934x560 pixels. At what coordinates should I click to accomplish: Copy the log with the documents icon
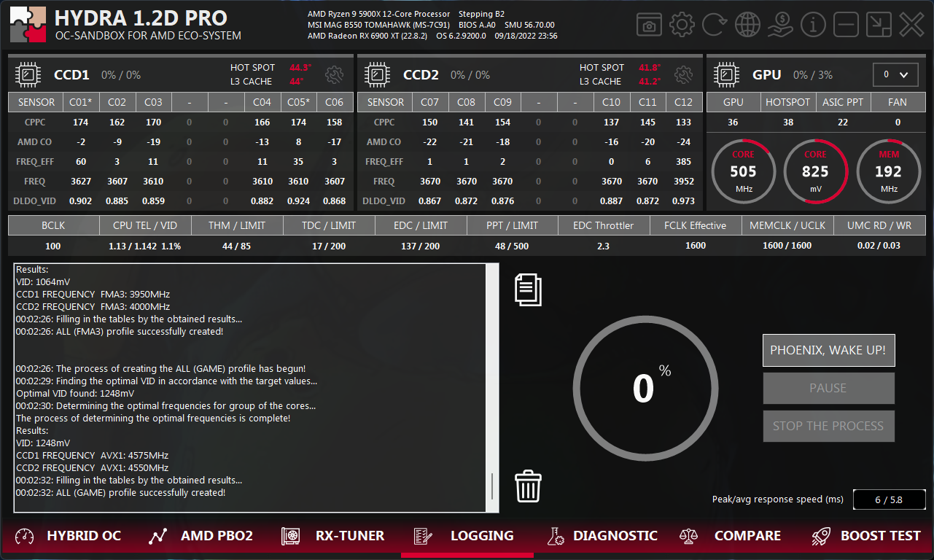(x=528, y=289)
